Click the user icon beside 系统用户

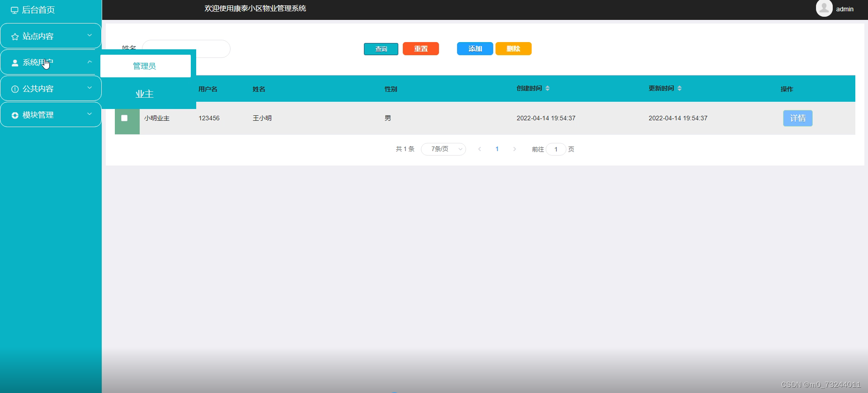click(15, 63)
